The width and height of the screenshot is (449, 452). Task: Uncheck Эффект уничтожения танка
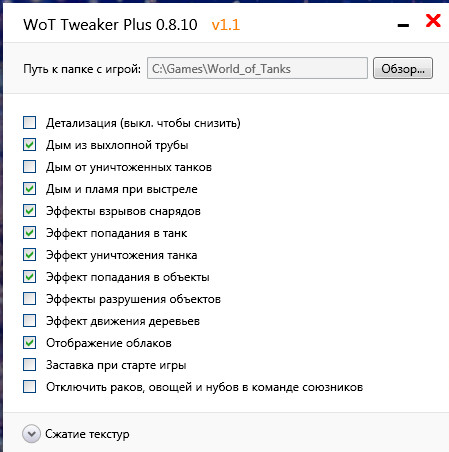(x=30, y=255)
